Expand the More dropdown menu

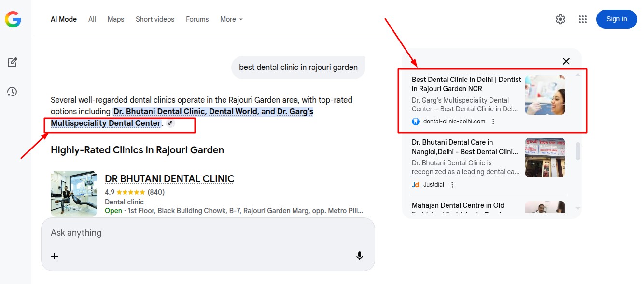coord(231,19)
